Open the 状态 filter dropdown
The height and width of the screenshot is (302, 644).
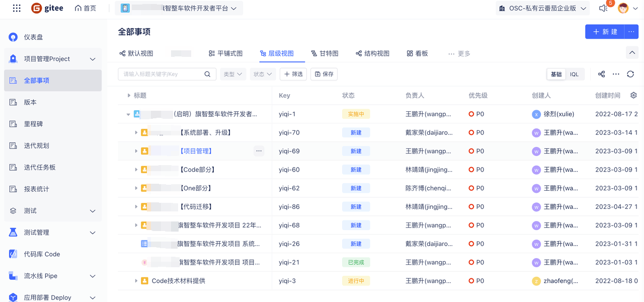pos(263,74)
